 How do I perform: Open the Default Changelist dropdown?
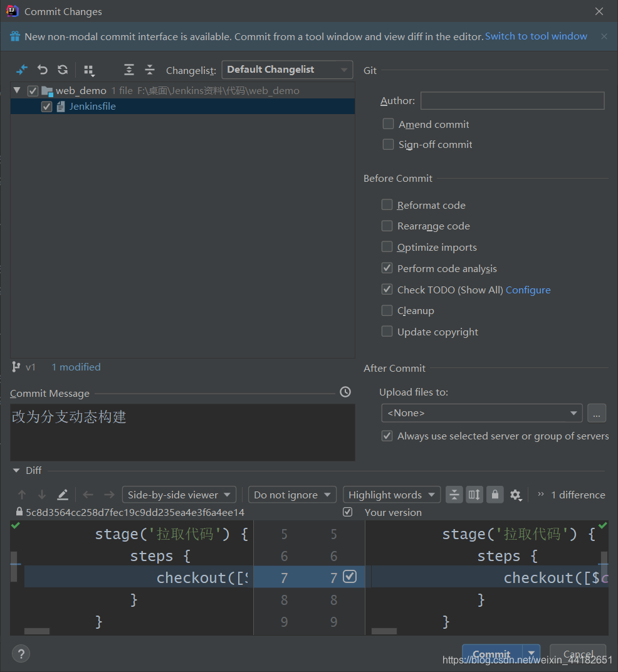[x=286, y=70]
